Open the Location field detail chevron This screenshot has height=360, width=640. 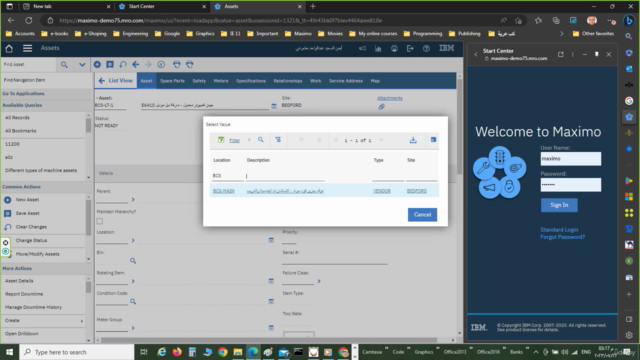tap(133, 240)
